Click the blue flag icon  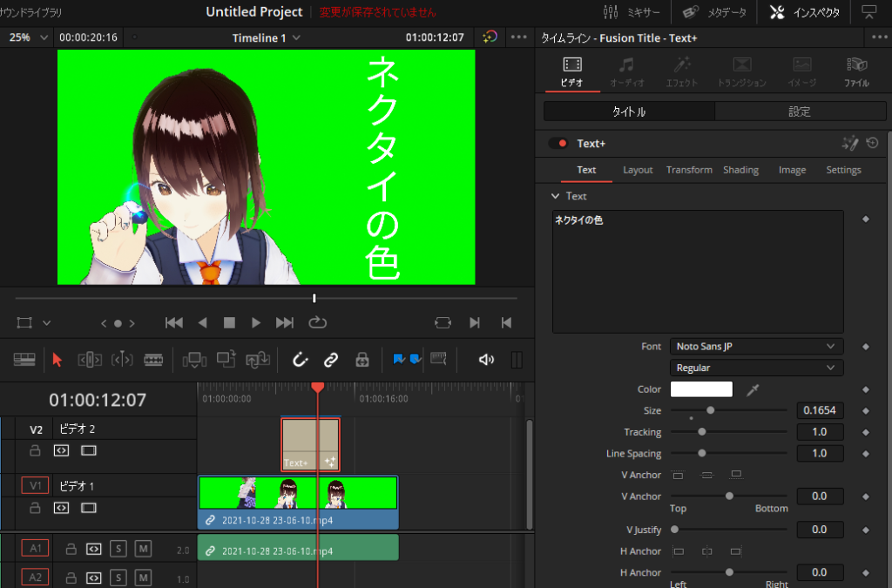coord(399,359)
